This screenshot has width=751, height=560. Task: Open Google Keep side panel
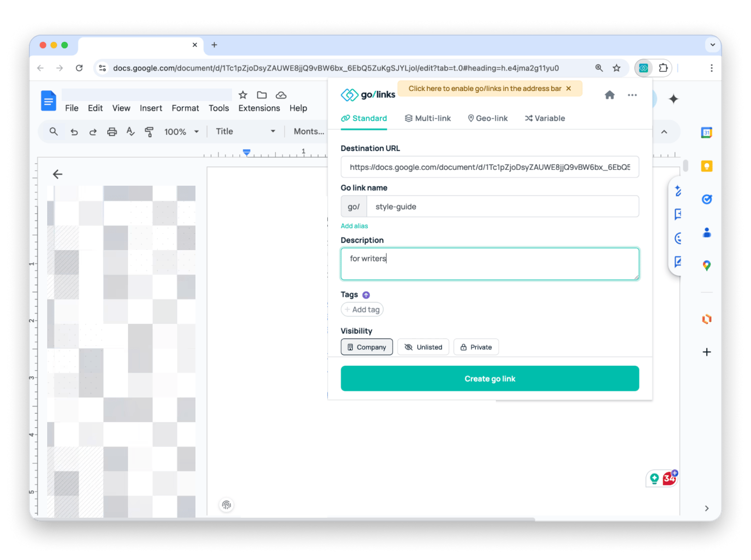coord(707,166)
